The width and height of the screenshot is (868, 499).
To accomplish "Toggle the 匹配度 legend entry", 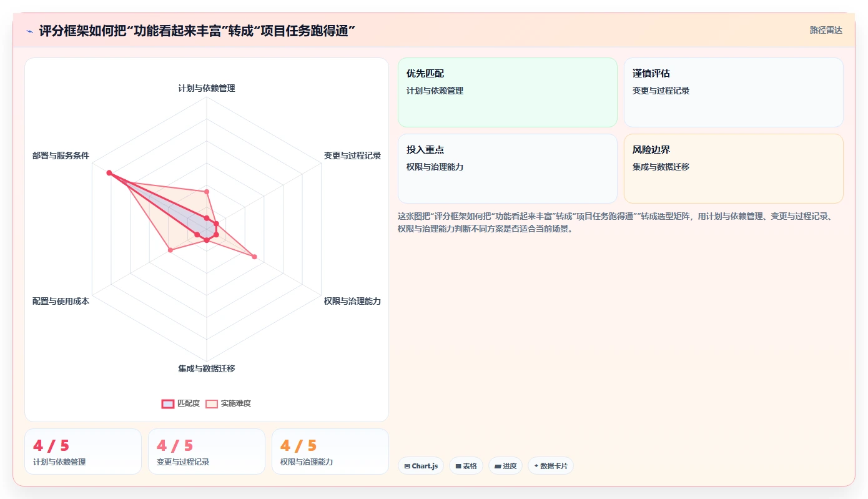I will tap(180, 403).
